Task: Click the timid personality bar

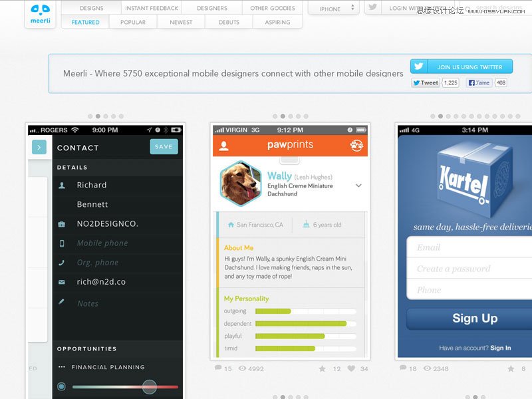Action: [x=306, y=348]
